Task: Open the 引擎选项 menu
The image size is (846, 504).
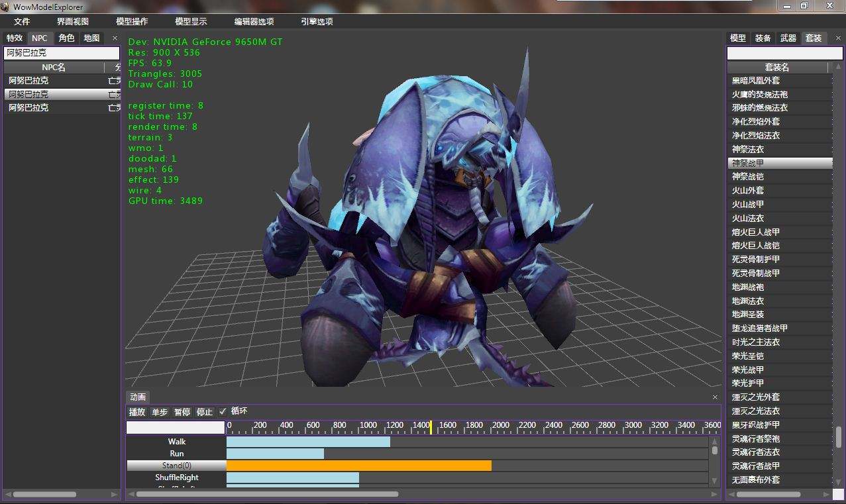Action: 317,21
